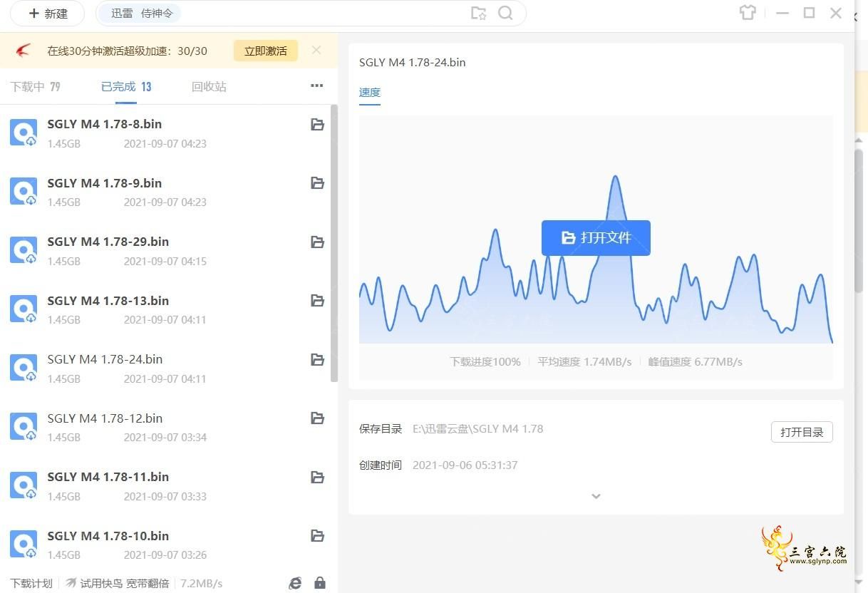The width and height of the screenshot is (868, 593).
Task: Click the 新建 new task button
Action: point(47,14)
